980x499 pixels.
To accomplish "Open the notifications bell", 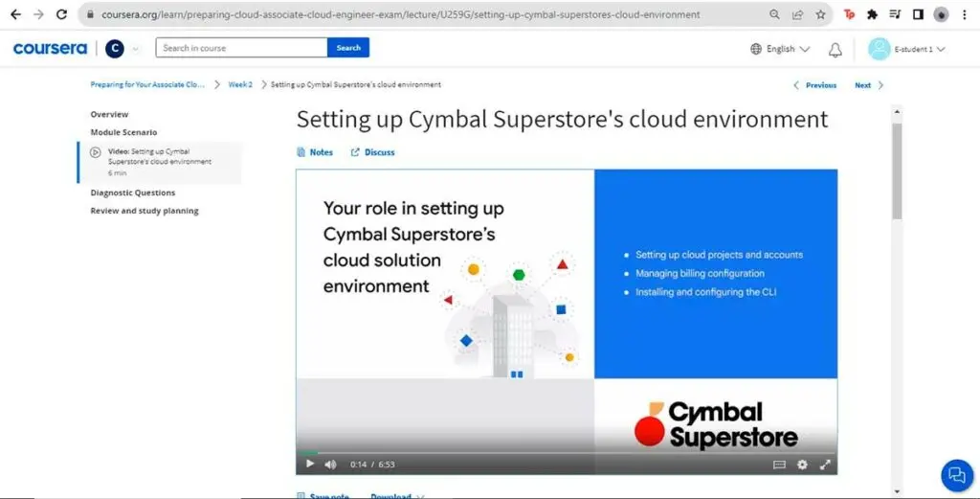I will pyautogui.click(x=835, y=50).
